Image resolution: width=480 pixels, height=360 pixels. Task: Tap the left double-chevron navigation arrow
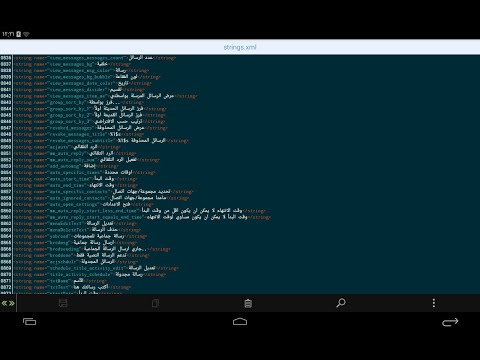tap(4, 303)
